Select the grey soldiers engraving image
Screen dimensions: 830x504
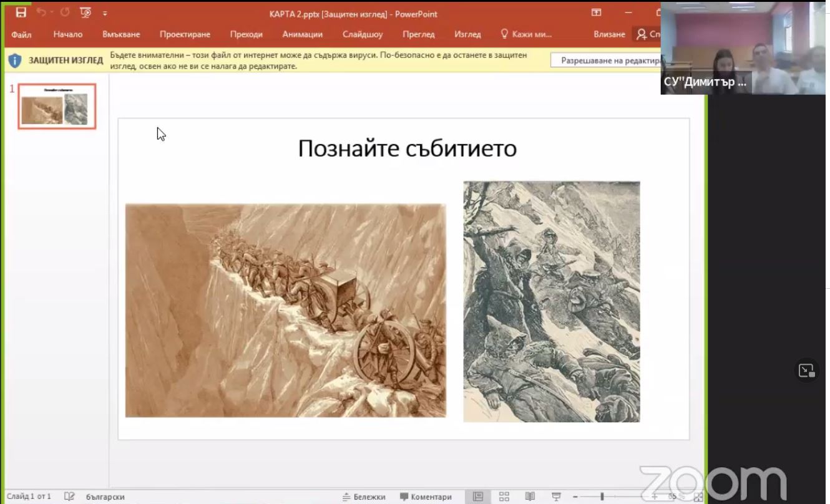(552, 301)
